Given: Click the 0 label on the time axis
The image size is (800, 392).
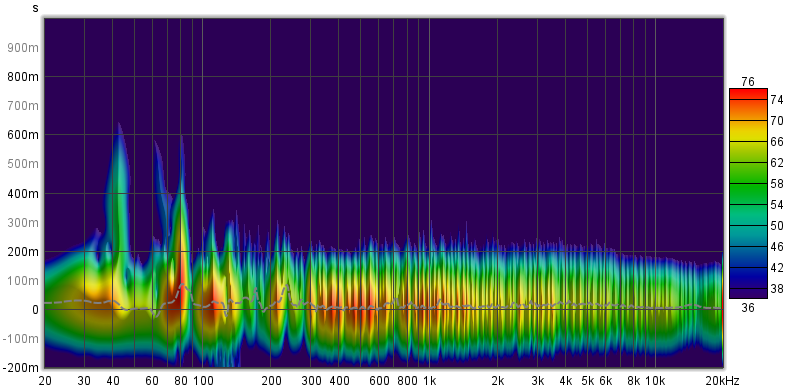Looking at the screenshot, I should [x=36, y=310].
